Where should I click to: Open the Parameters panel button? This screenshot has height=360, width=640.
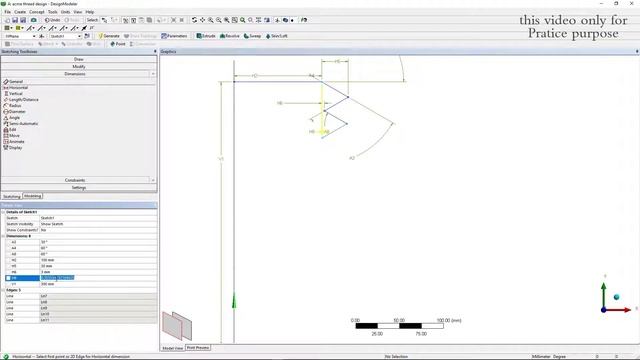coord(174,36)
